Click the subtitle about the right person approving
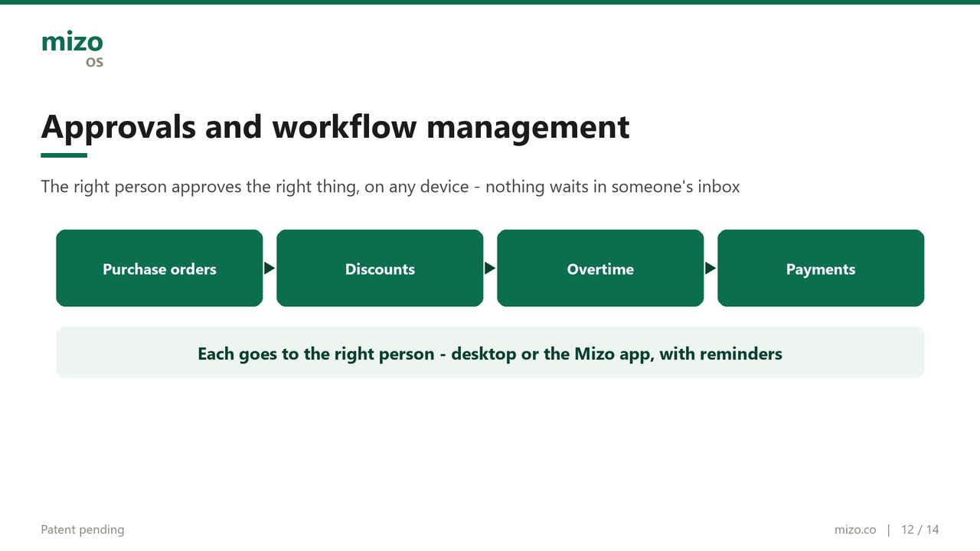 point(390,187)
